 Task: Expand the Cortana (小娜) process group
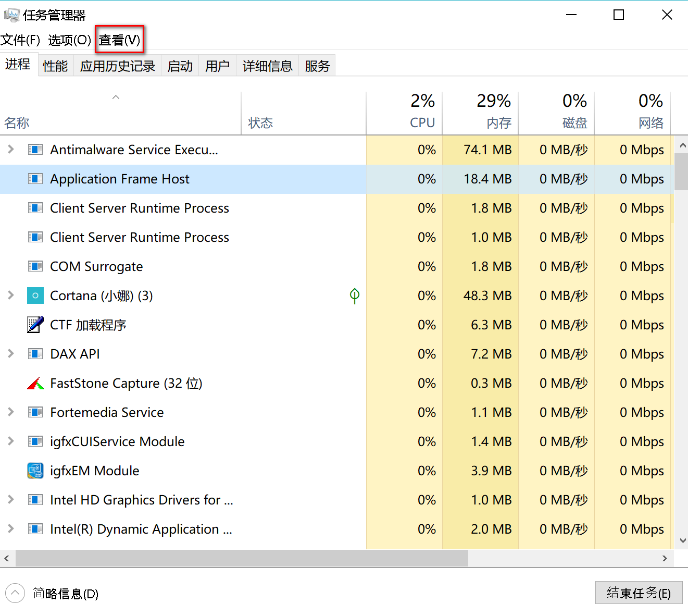[11, 295]
